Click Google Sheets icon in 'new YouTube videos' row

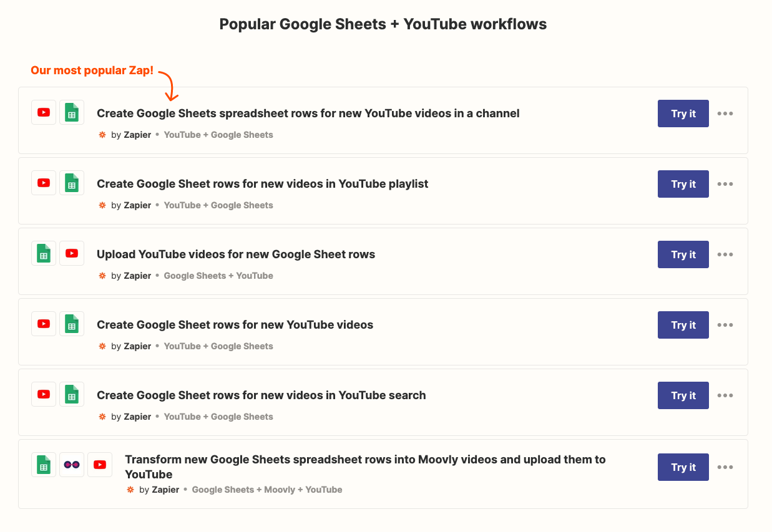click(x=72, y=324)
